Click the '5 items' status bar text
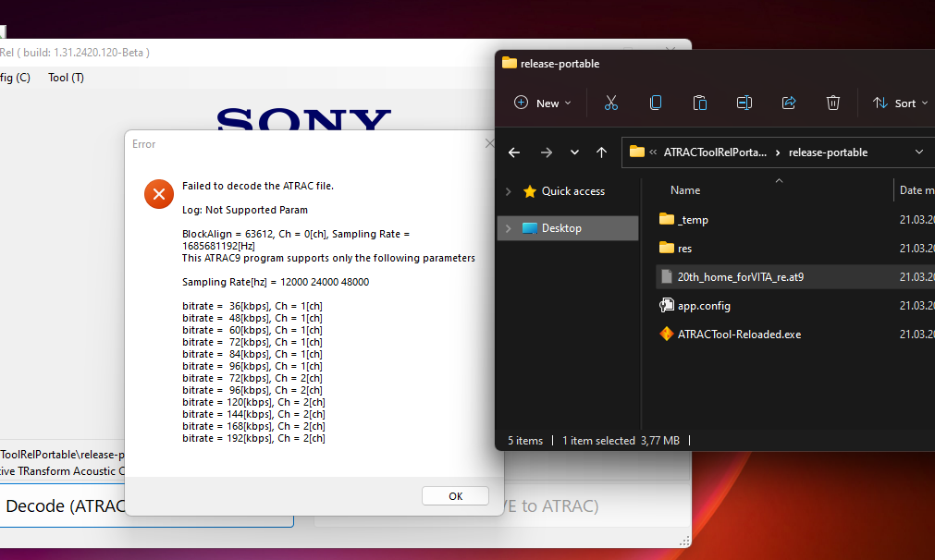This screenshot has width=935, height=560. (524, 441)
